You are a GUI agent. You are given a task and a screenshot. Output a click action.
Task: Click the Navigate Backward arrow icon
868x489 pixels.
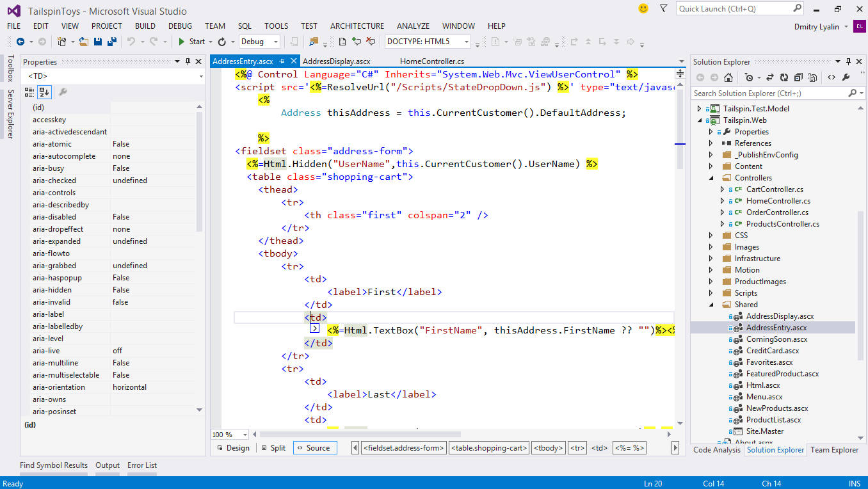[20, 42]
